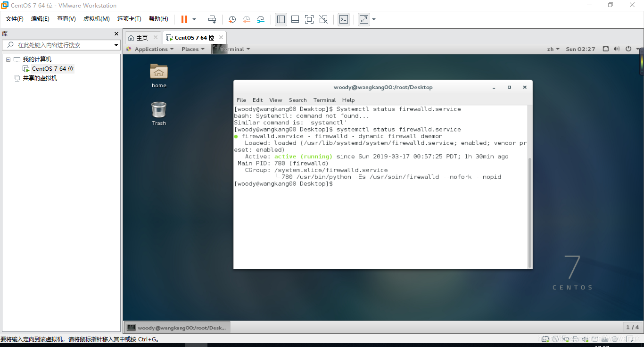Toggle the Unity mode icon
Screen dimensions: 644x347
point(323,19)
